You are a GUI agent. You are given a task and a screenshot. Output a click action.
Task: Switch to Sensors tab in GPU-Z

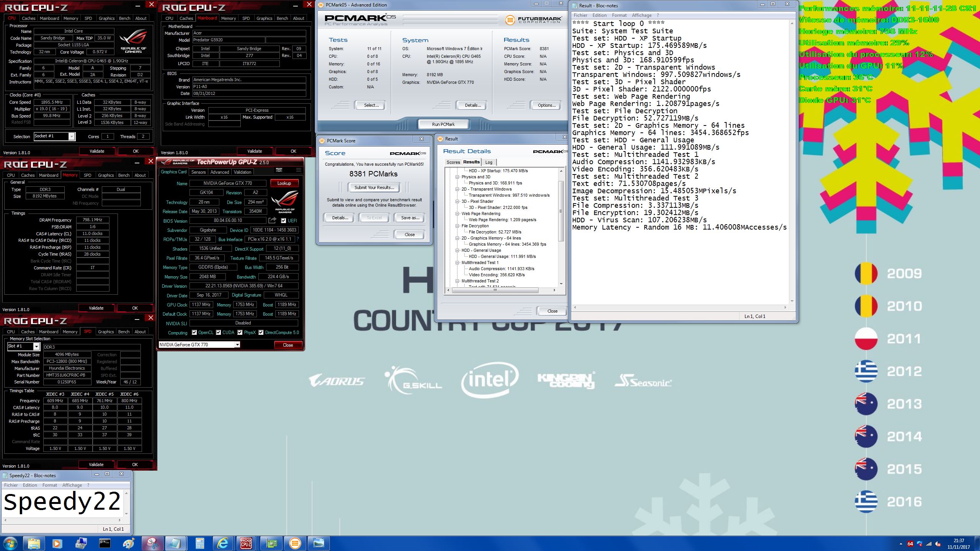(198, 172)
